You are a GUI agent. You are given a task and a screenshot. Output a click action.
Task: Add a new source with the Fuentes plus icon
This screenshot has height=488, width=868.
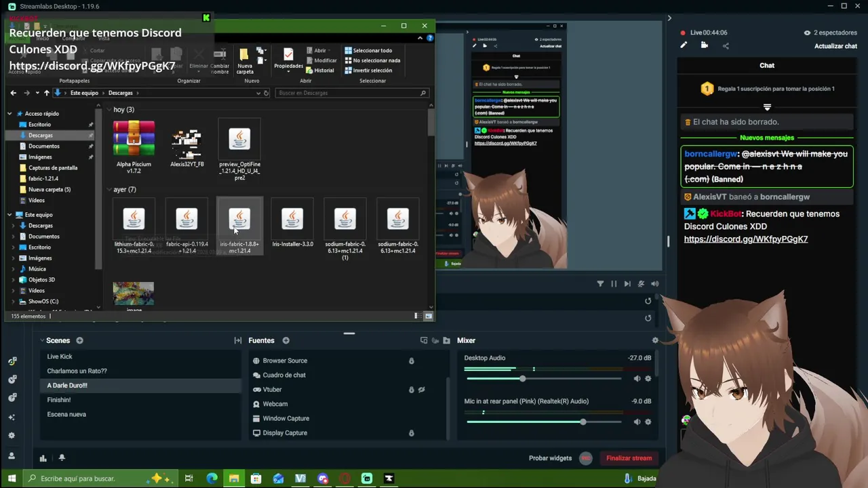(x=285, y=340)
